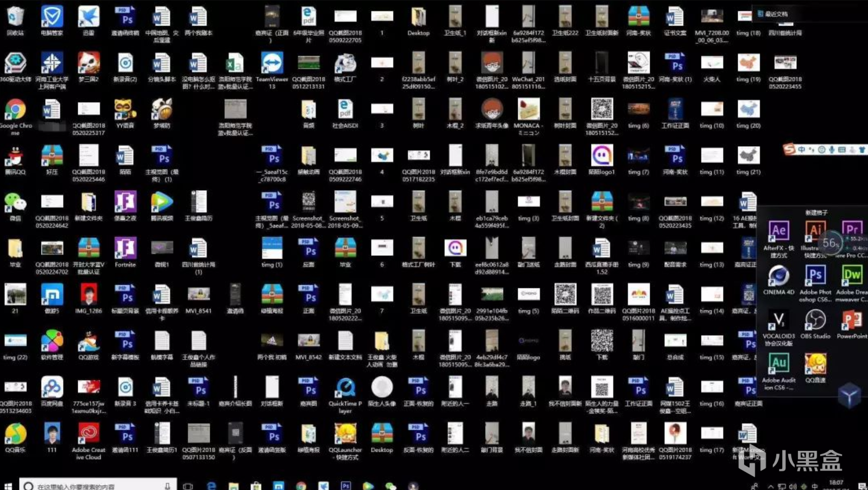The image size is (868, 490).
Task: Open the Recycle Bin desktop icon
Action: 15,20
